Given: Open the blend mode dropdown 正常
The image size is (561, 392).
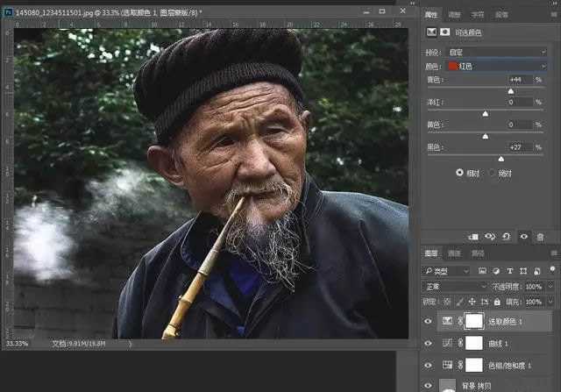Looking at the screenshot, I should [456, 287].
